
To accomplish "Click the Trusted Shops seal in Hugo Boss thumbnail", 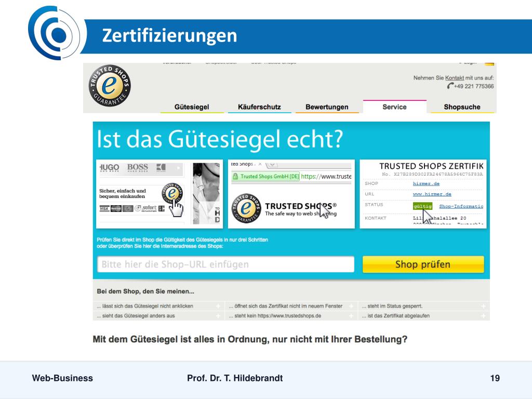I will click(172, 193).
